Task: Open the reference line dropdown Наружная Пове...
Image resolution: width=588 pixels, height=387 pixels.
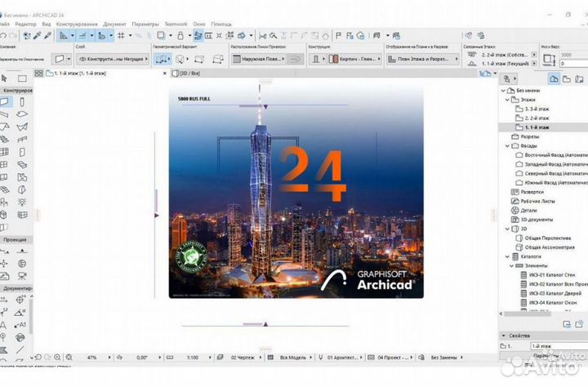Action: (259, 59)
